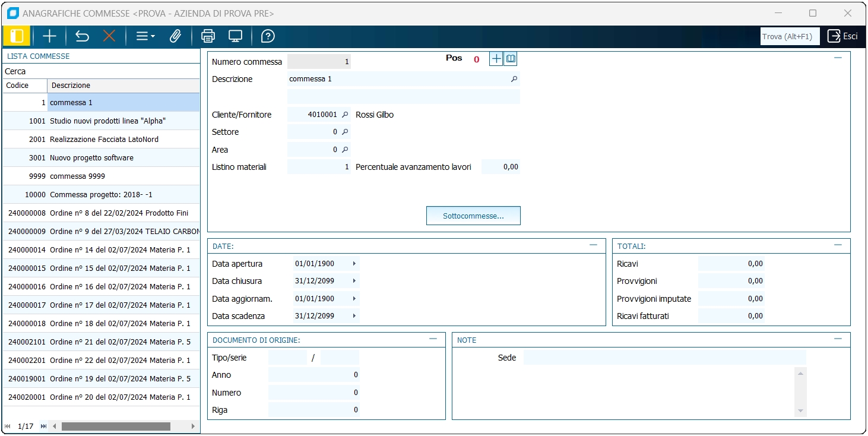
Task: Add a new commessa with toolbar plus
Action: [49, 36]
